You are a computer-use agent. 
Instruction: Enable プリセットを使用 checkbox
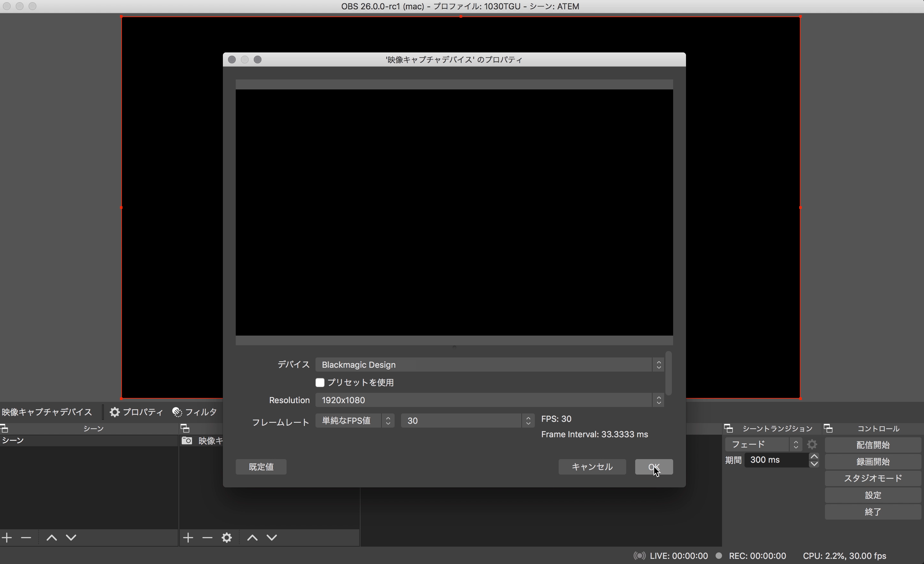[320, 382]
